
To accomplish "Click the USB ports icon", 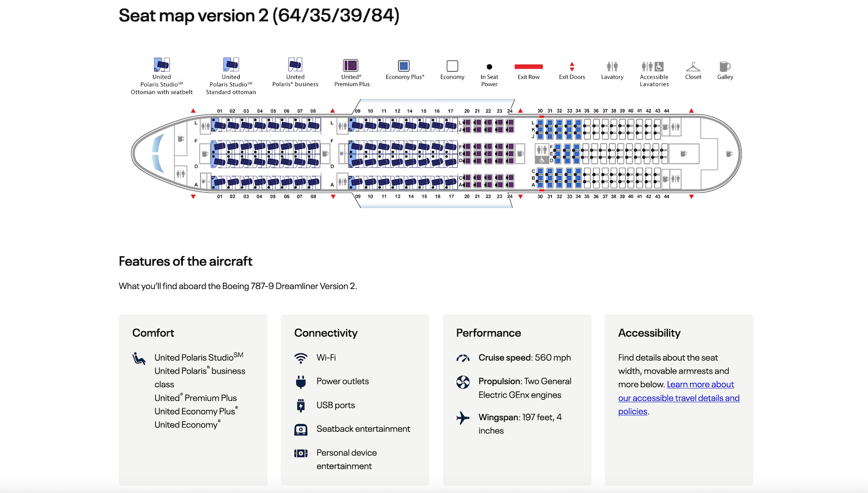I will (301, 406).
